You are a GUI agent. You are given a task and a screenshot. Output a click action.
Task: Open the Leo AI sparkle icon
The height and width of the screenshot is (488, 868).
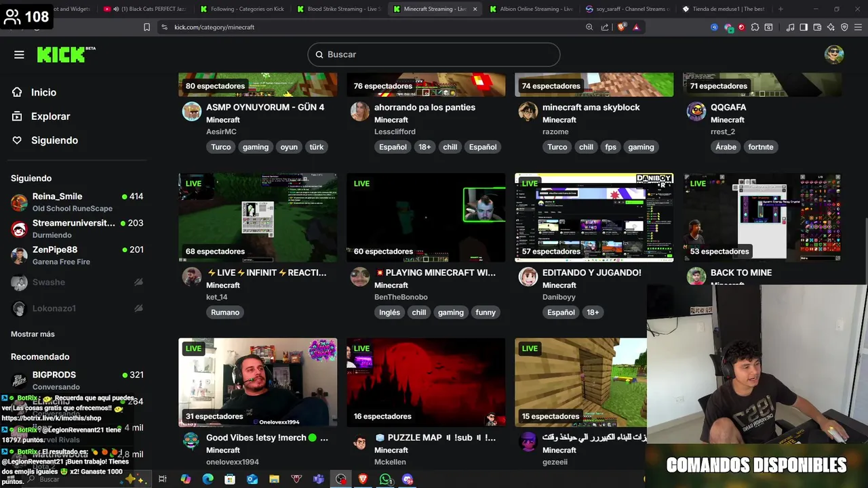831,27
